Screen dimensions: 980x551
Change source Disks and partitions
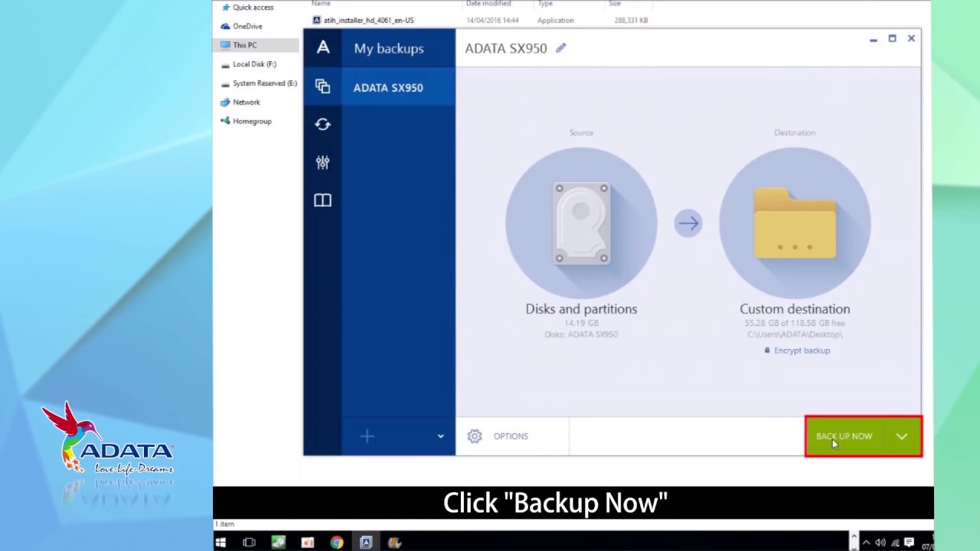pyautogui.click(x=581, y=223)
